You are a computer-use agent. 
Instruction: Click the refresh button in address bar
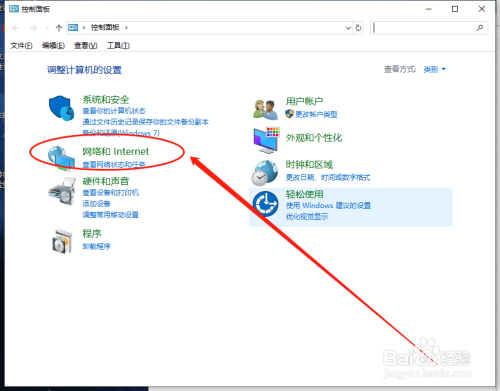click(358, 28)
